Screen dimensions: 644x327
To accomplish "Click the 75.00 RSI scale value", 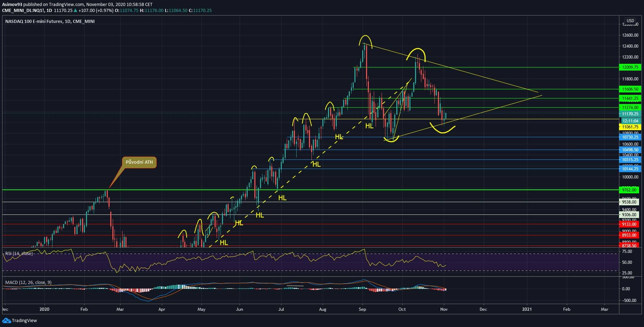I will (627, 252).
